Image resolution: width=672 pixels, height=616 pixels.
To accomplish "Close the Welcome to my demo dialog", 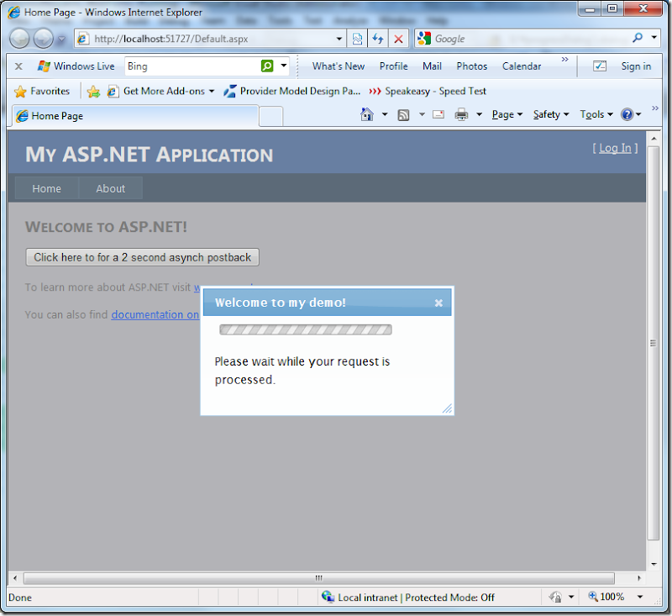I will (438, 303).
